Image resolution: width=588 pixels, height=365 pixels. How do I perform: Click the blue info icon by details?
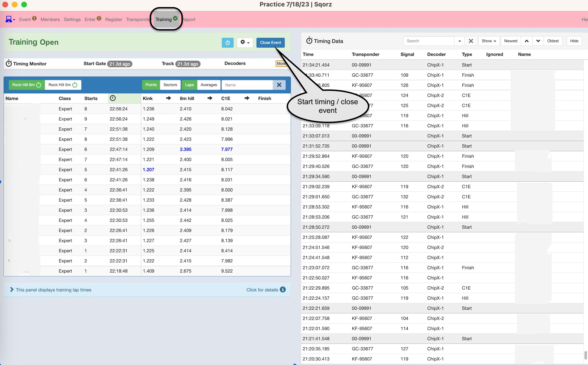tap(283, 290)
